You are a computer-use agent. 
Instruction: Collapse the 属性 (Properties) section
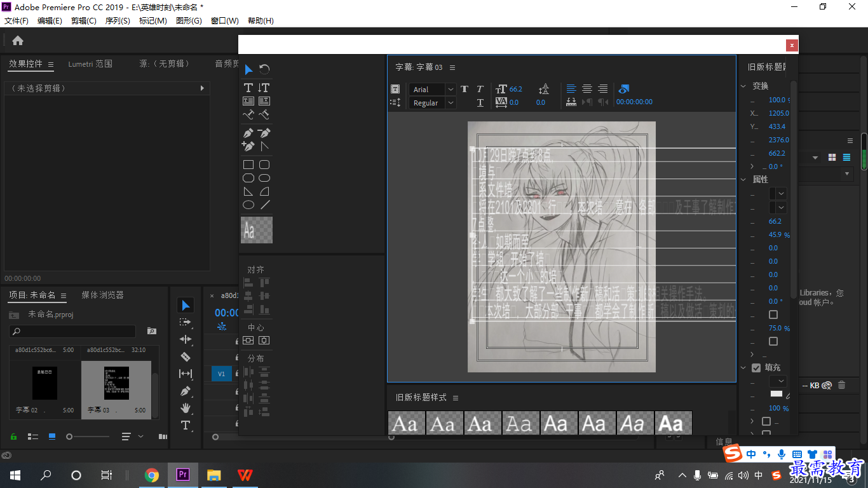click(743, 180)
